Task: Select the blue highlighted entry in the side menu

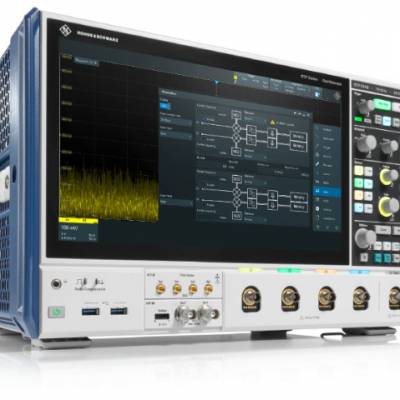Action: tap(327, 192)
